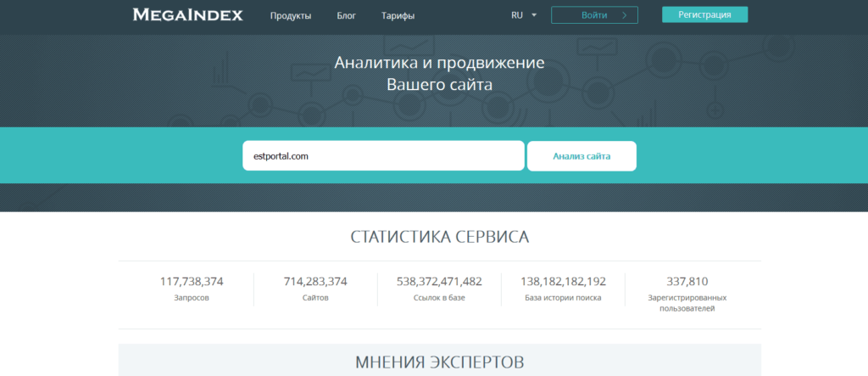The width and height of the screenshot is (868, 376).
Task: Select the 714,283,374 Сайтов counter
Action: pos(315,282)
